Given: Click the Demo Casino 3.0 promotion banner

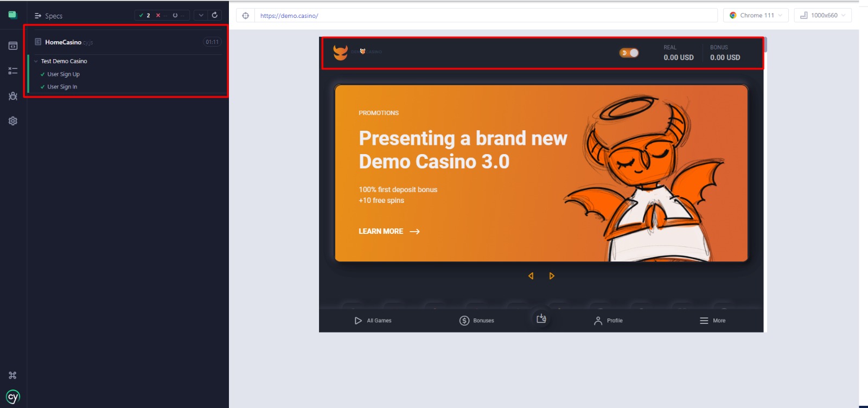Looking at the screenshot, I should tap(541, 173).
